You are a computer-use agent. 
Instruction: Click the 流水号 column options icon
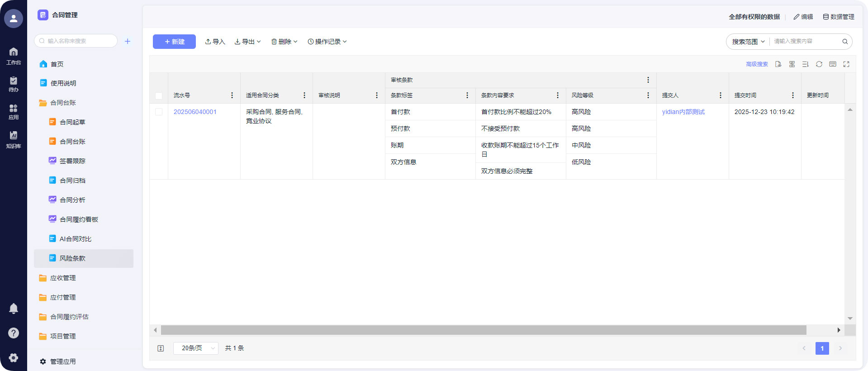point(232,95)
